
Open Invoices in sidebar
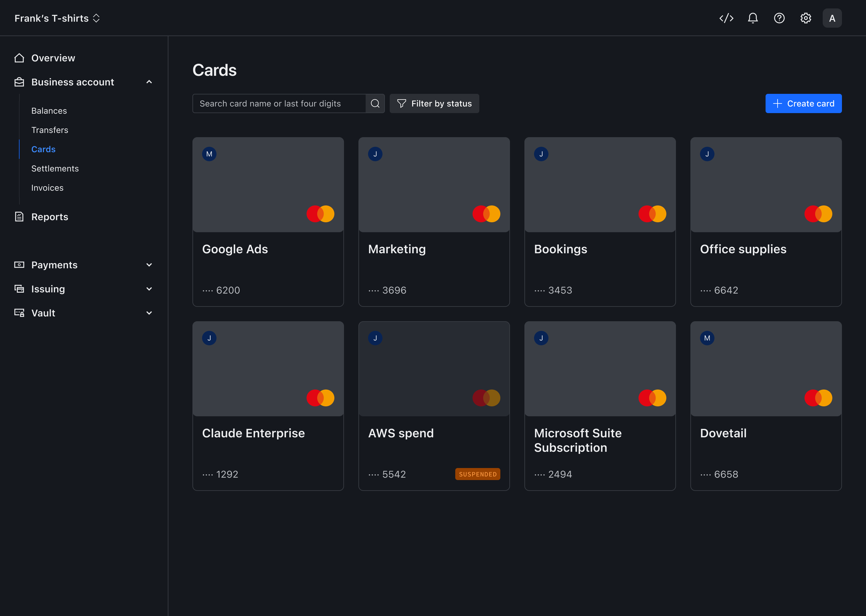click(x=48, y=188)
